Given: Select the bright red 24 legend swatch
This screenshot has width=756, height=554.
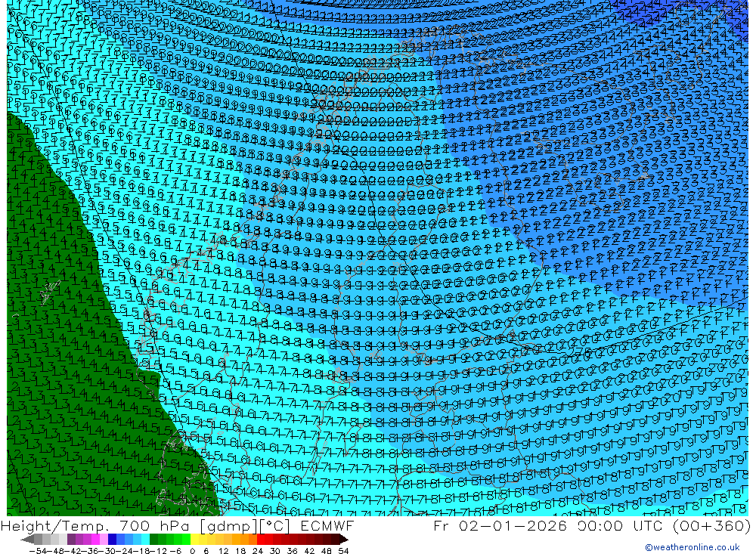Looking at the screenshot, I should (261, 539).
